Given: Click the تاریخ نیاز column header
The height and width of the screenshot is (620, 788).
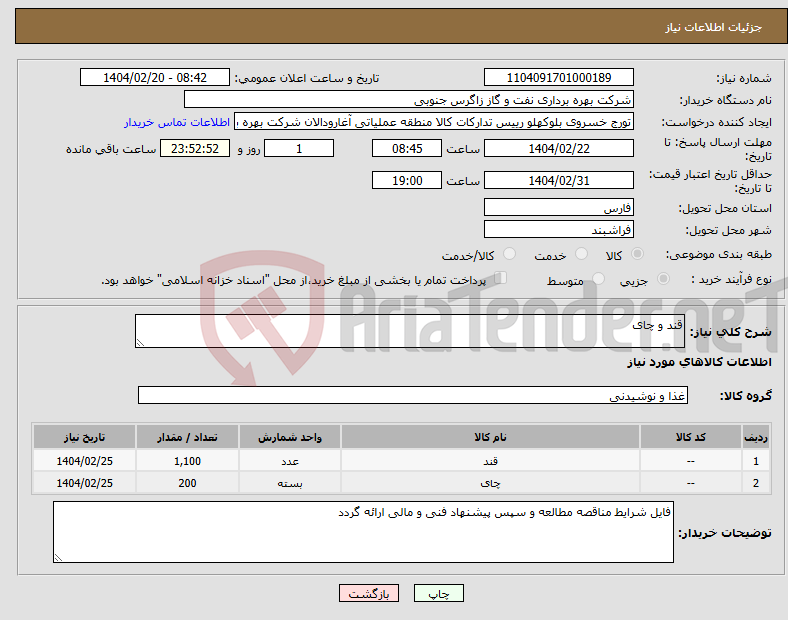Looking at the screenshot, I should [84, 437].
